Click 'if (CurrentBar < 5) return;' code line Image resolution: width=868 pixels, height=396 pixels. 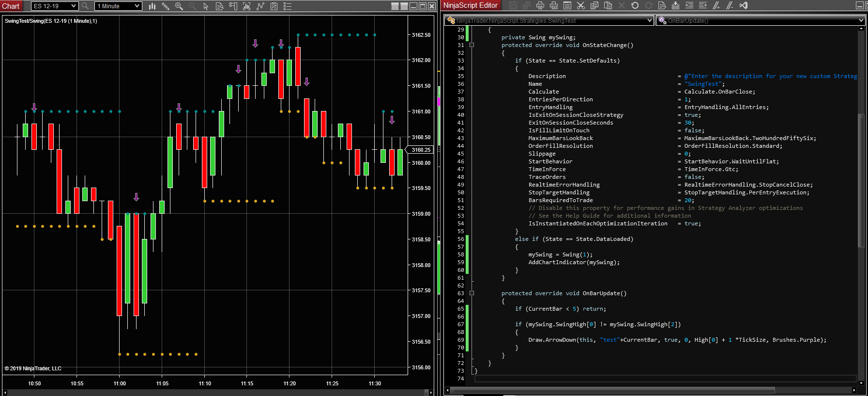560,309
